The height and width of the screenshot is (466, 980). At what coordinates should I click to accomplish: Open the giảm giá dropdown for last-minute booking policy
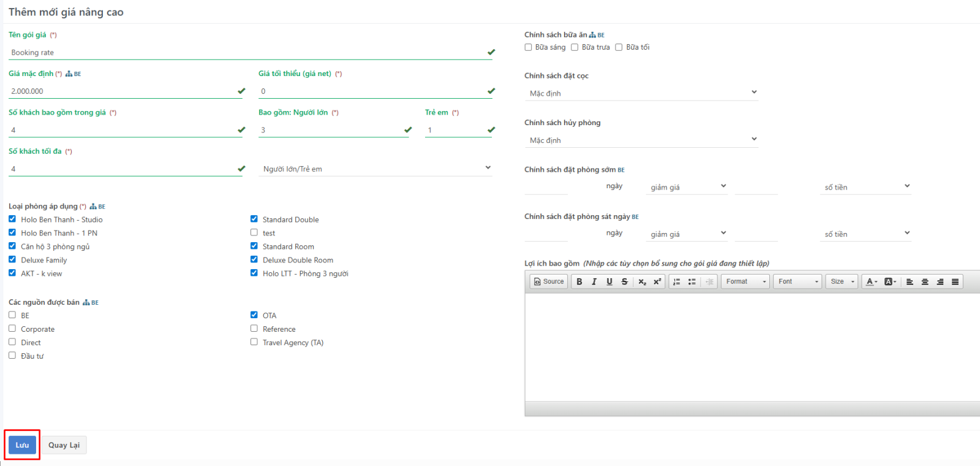(687, 234)
